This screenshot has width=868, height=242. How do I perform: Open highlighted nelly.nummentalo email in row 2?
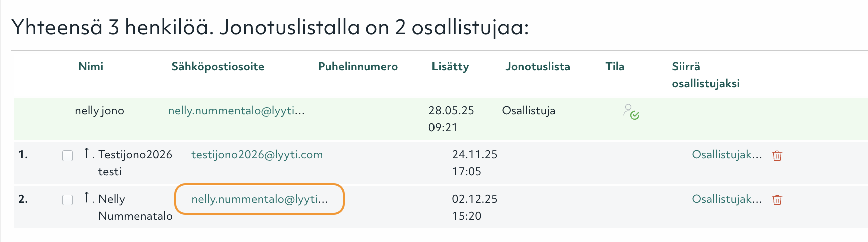(x=259, y=199)
